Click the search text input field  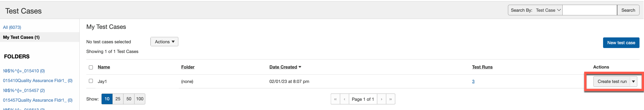[x=590, y=10]
